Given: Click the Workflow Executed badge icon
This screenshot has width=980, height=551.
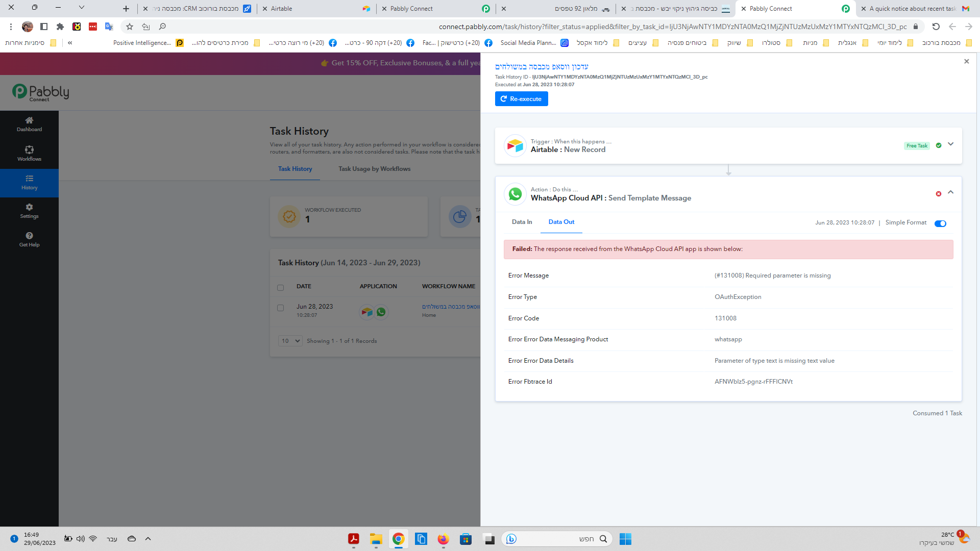Looking at the screenshot, I should click(289, 217).
